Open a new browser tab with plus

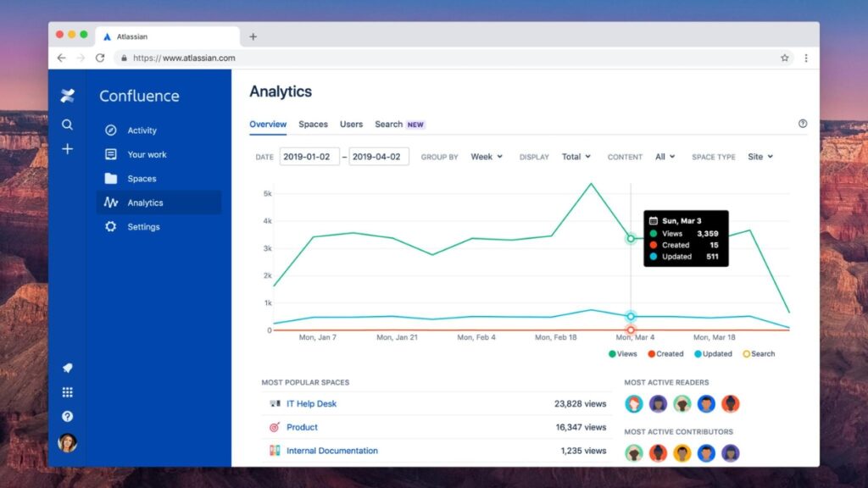(253, 36)
